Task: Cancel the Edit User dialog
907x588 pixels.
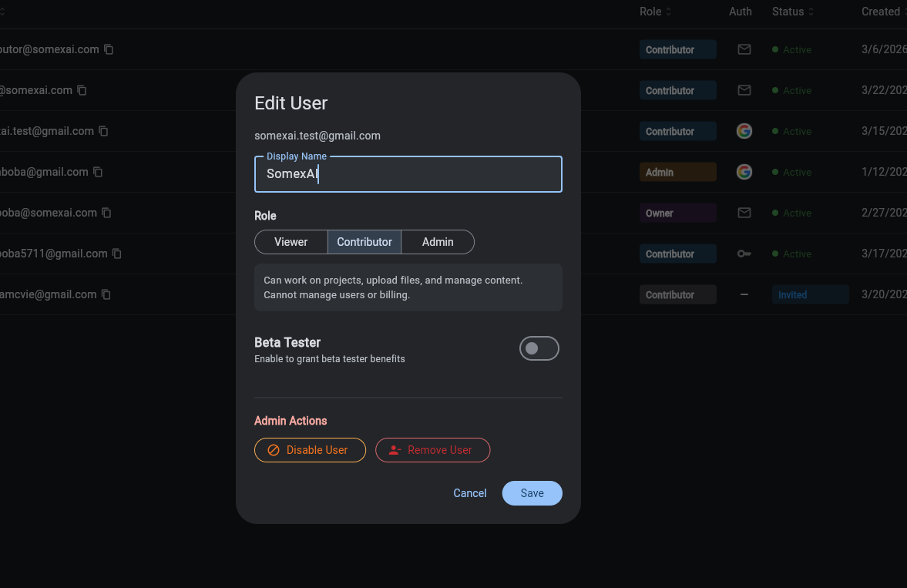Action: point(469,492)
